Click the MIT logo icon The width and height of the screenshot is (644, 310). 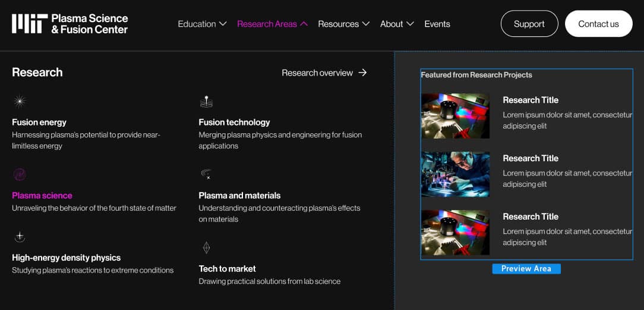coord(30,23)
